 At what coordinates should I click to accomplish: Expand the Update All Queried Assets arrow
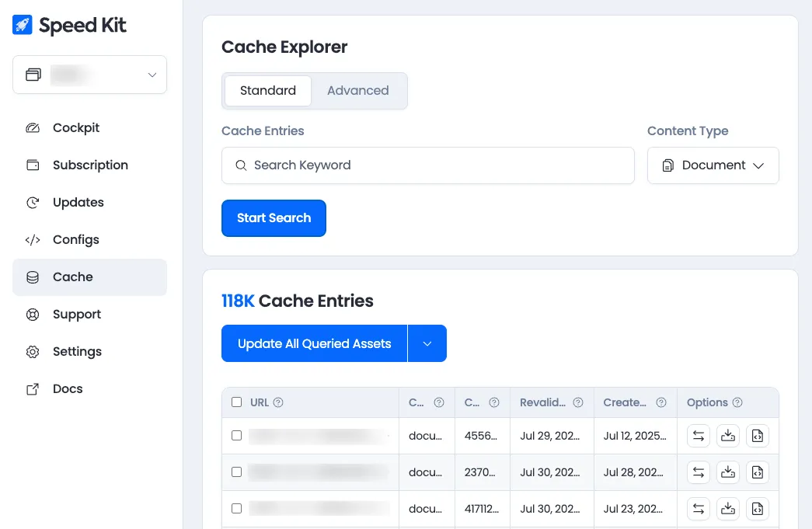tap(427, 343)
